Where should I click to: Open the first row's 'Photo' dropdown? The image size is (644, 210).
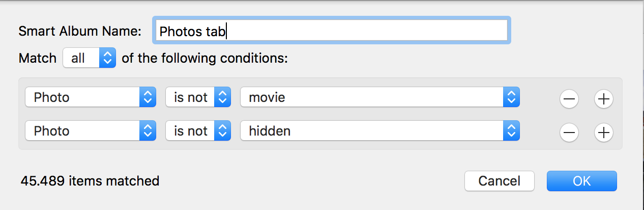tap(90, 97)
